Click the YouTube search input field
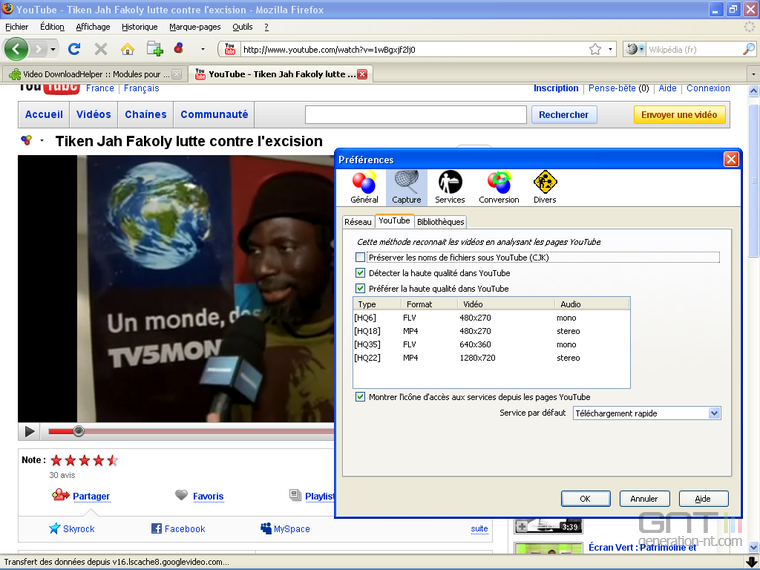Viewport: 760px width, 570px height. [x=416, y=115]
